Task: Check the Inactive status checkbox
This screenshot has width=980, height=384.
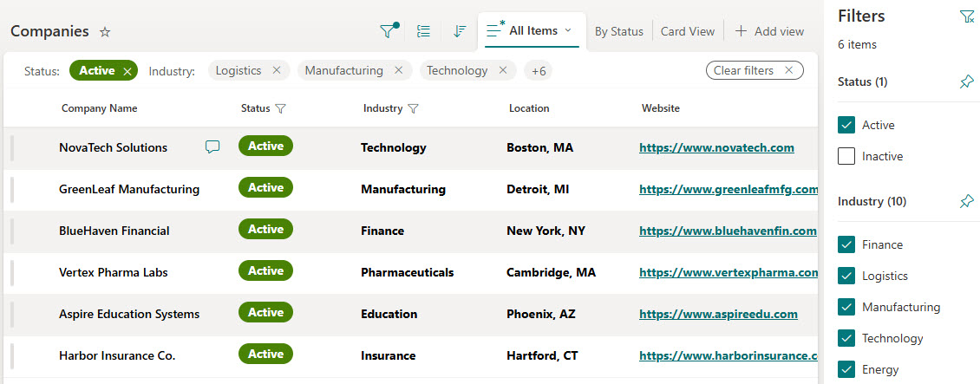Action: pyautogui.click(x=846, y=156)
